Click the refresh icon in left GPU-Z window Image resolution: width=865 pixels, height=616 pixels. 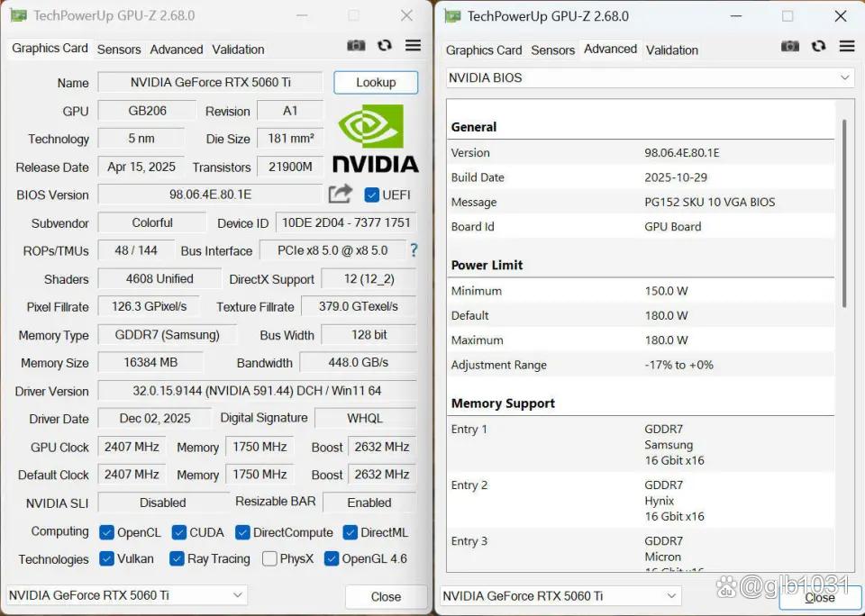[x=385, y=46]
